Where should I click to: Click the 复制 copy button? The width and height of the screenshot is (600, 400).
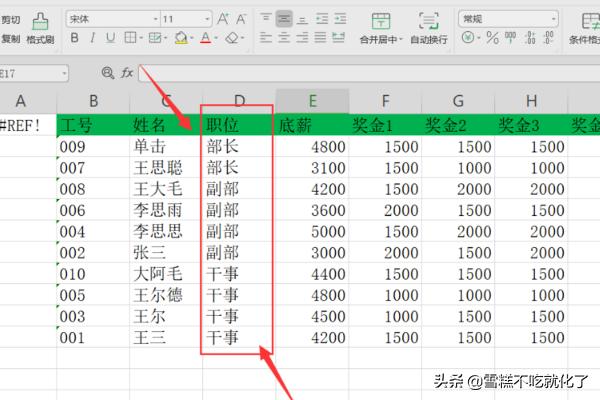tap(10, 39)
